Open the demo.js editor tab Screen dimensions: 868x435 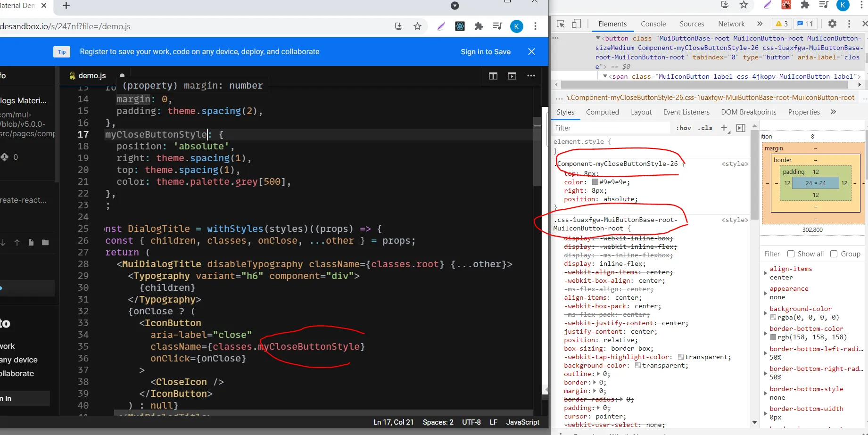(x=92, y=76)
